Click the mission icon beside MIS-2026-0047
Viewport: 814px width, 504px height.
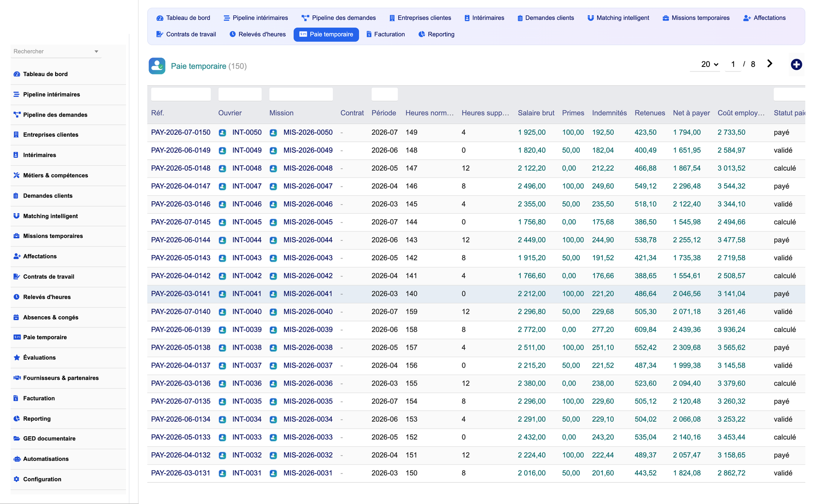tap(273, 186)
